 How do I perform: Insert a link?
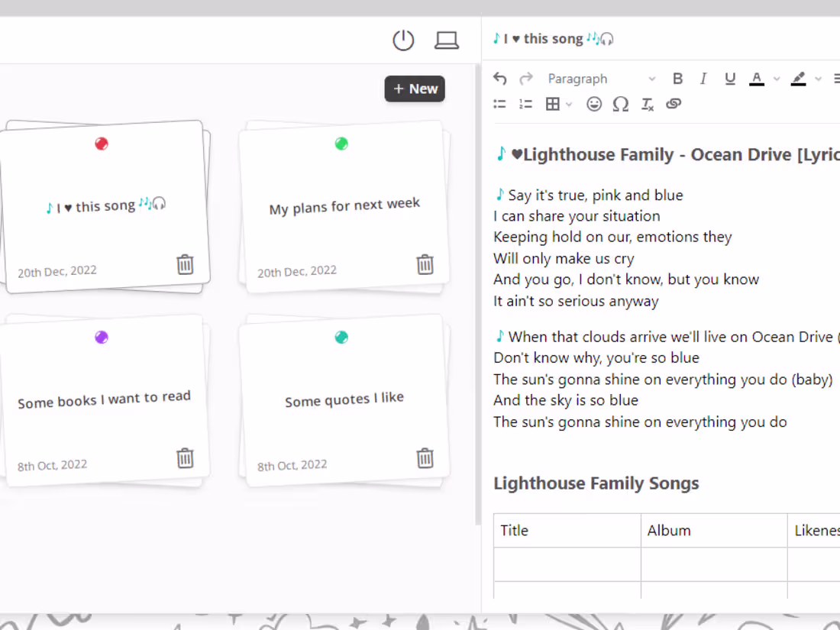pos(674,104)
